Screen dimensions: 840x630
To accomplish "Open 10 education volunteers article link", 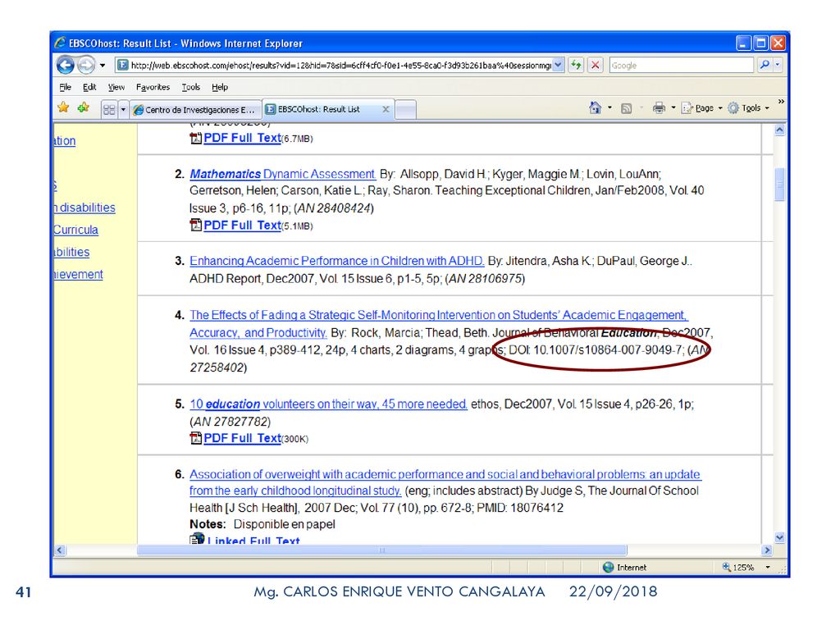I will pyautogui.click(x=328, y=404).
